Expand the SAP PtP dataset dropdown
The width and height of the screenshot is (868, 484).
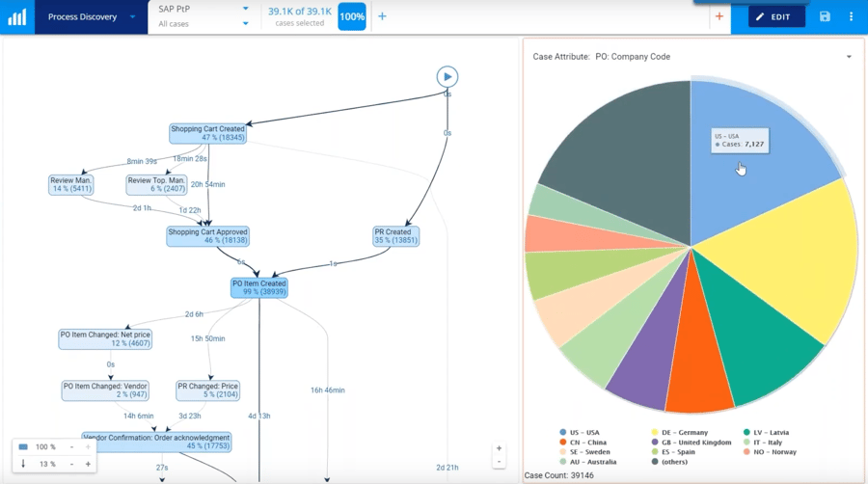(245, 10)
